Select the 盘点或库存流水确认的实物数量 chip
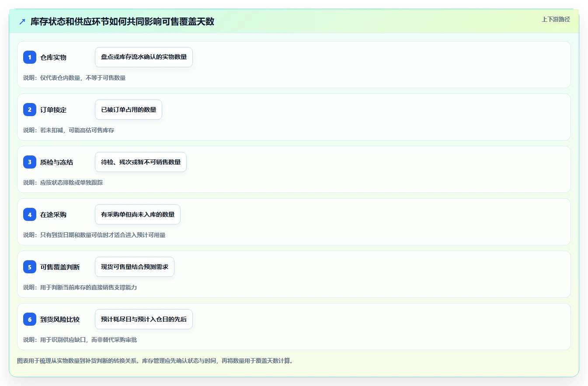 click(144, 57)
